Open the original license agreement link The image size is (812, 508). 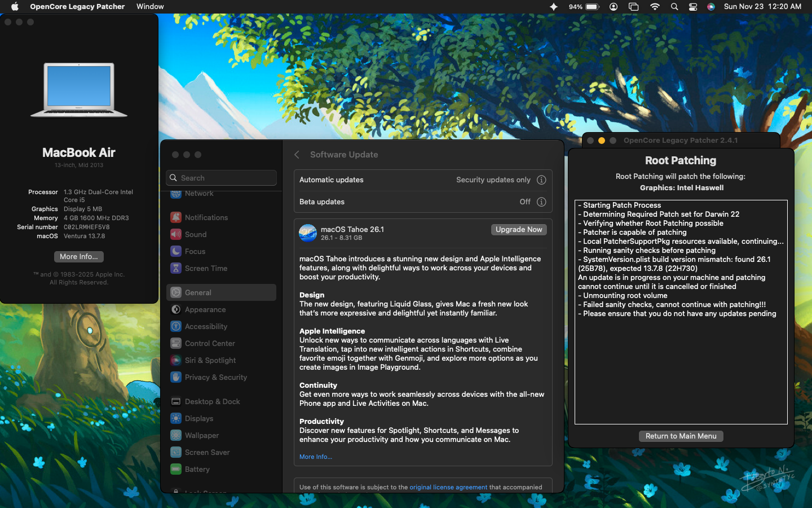pyautogui.click(x=448, y=487)
